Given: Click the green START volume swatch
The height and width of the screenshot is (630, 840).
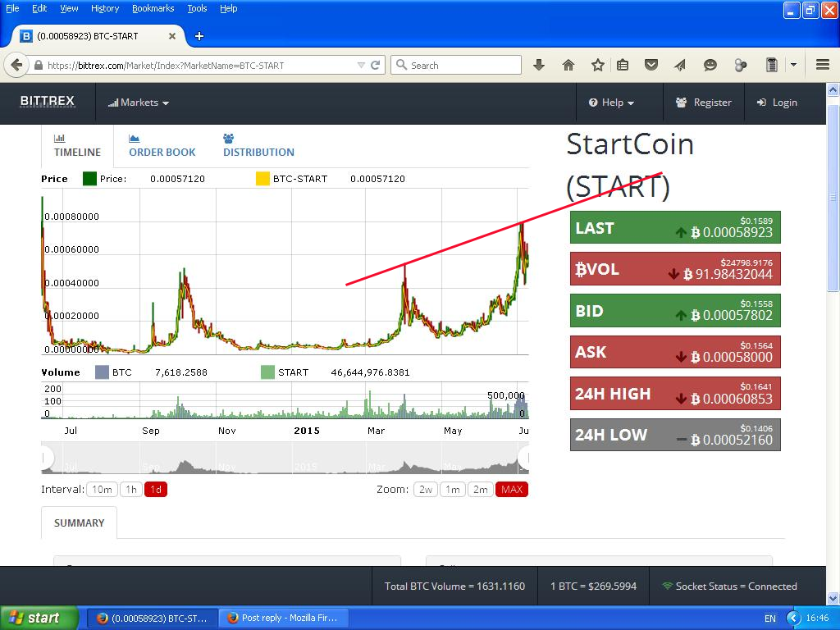Looking at the screenshot, I should 267,372.
